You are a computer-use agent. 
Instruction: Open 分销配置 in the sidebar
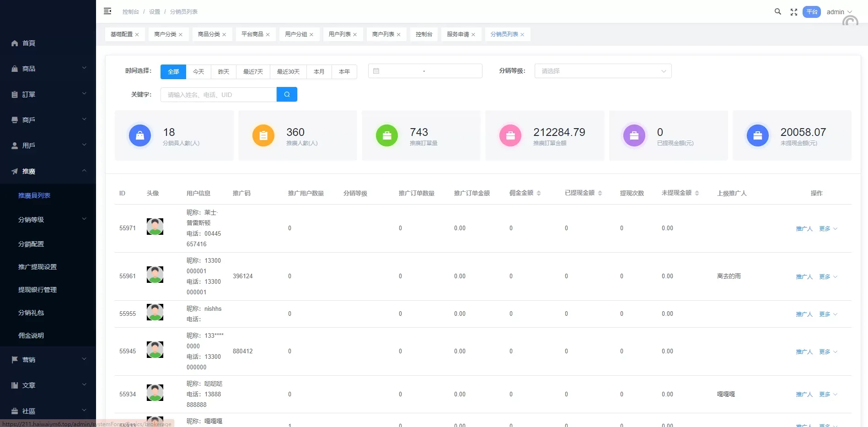coord(31,244)
